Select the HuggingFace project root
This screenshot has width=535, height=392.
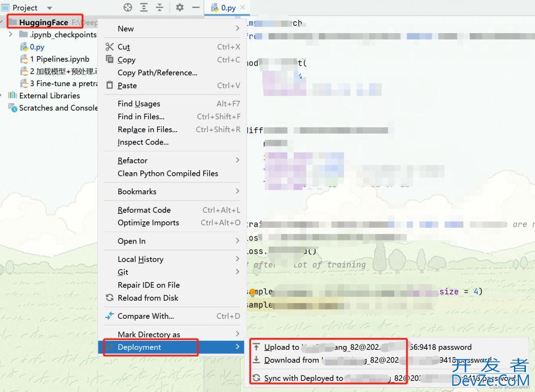click(x=44, y=22)
